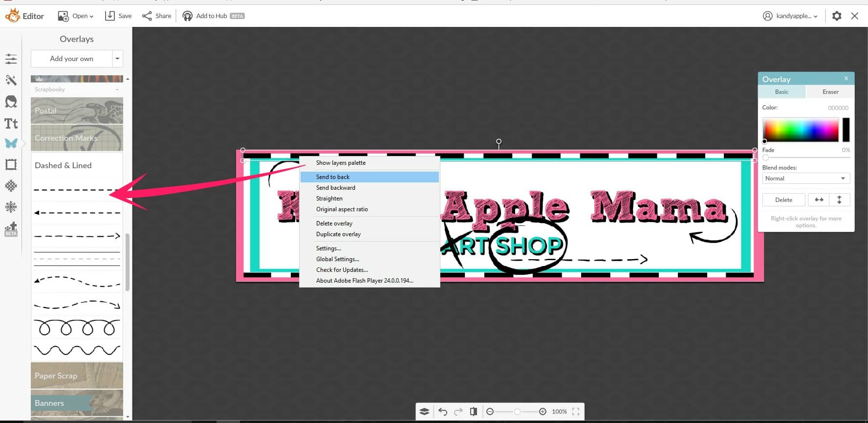The image size is (868, 423).
Task: Open the Paper Scrap overlay category
Action: 77,376
